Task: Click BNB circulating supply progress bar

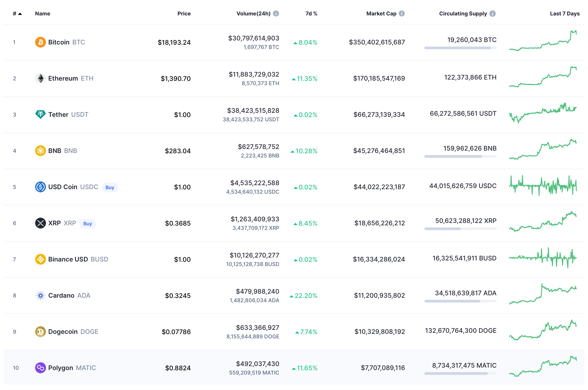Action: (x=460, y=156)
